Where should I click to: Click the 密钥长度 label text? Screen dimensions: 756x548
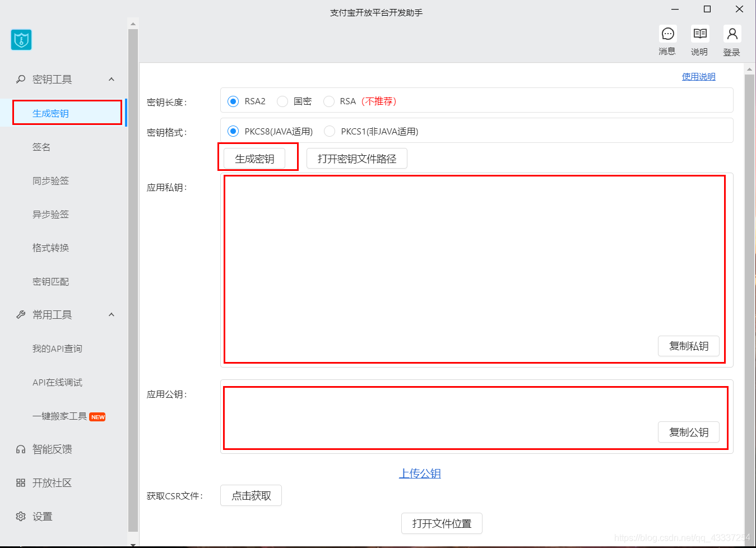(166, 102)
